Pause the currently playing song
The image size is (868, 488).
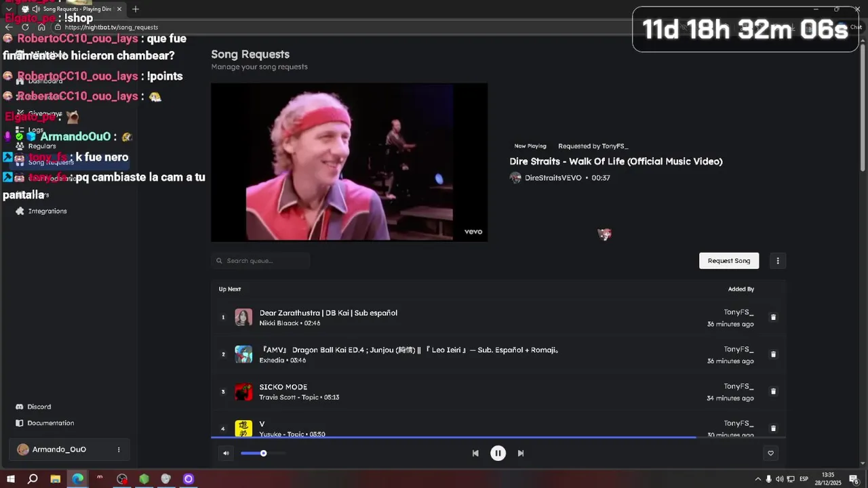coord(498,453)
